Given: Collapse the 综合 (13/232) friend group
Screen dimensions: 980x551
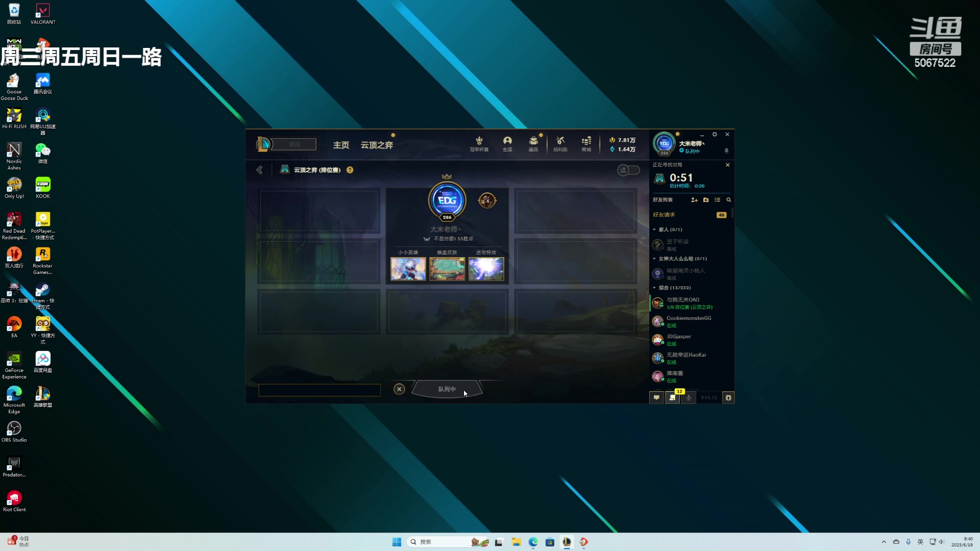Looking at the screenshot, I should click(x=654, y=288).
